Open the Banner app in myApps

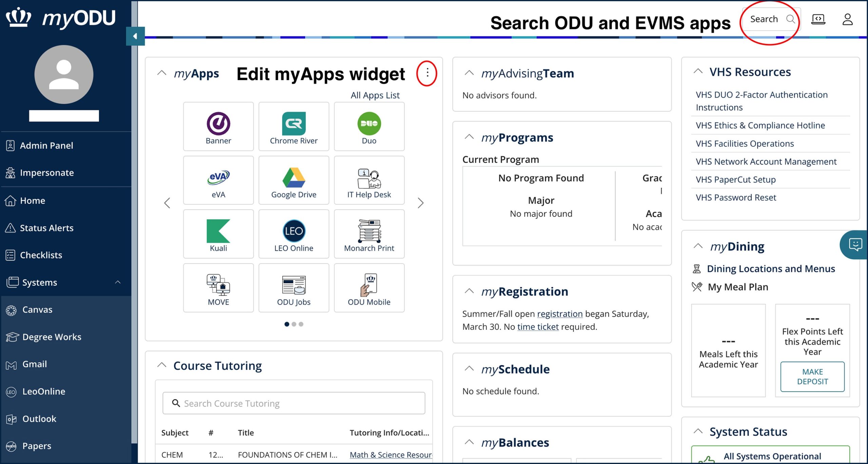[x=218, y=126]
